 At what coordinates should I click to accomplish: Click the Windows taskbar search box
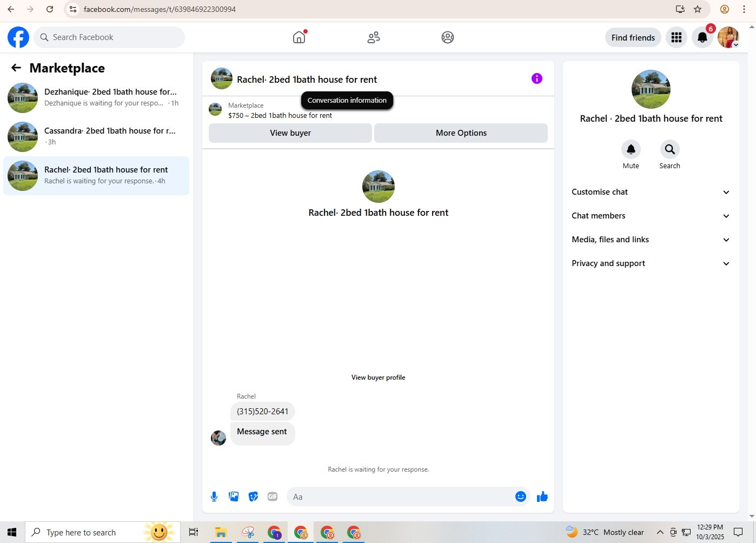(103, 532)
